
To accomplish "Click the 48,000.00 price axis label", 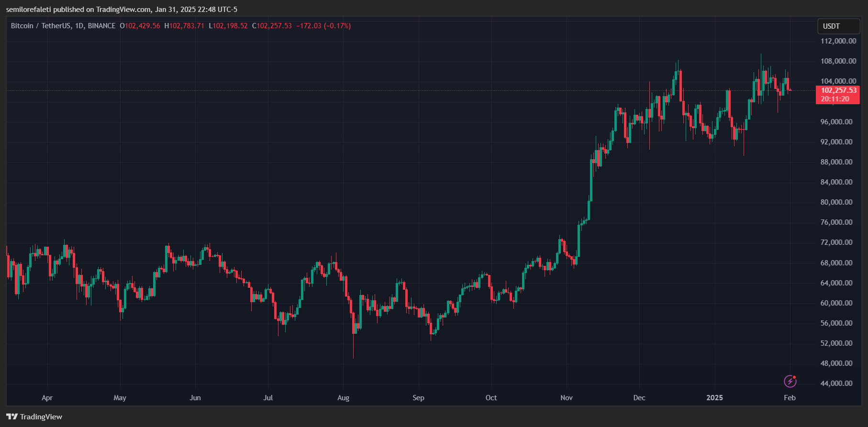I will pyautogui.click(x=836, y=363).
